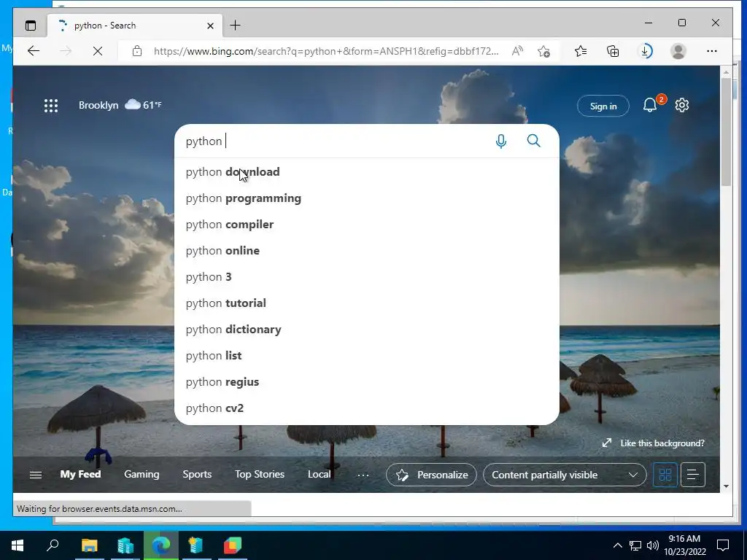The height and width of the screenshot is (560, 747).
Task: Click the Bing address bar URL
Action: click(x=326, y=51)
